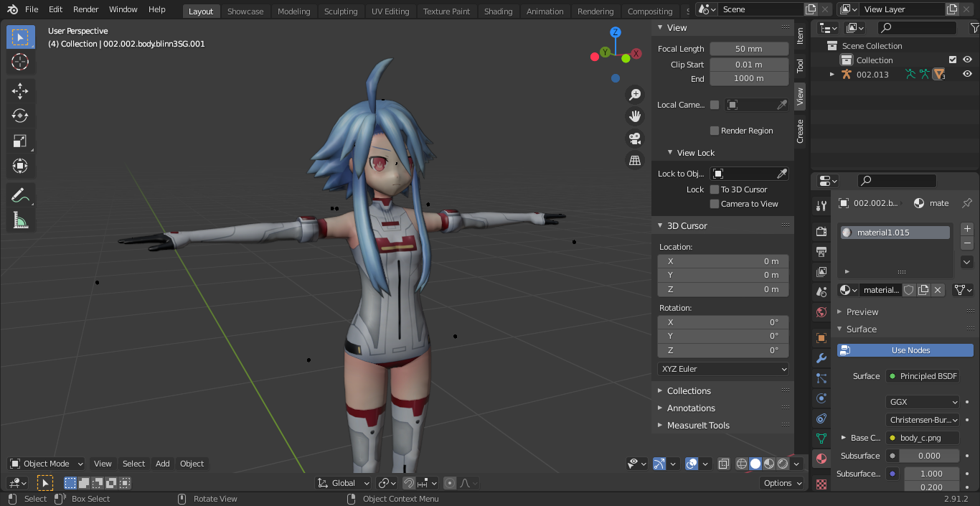980x506 pixels.
Task: Activate the Rotate tool
Action: point(20,116)
